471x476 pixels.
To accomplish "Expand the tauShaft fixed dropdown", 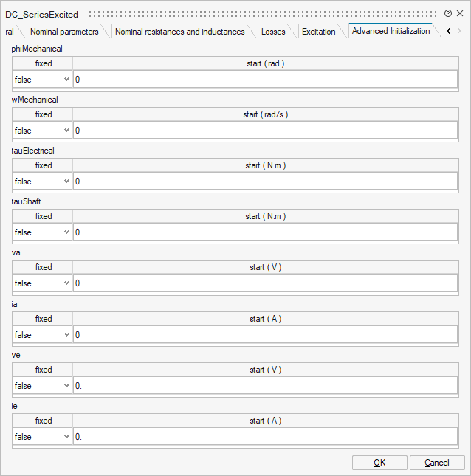I will click(x=66, y=232).
